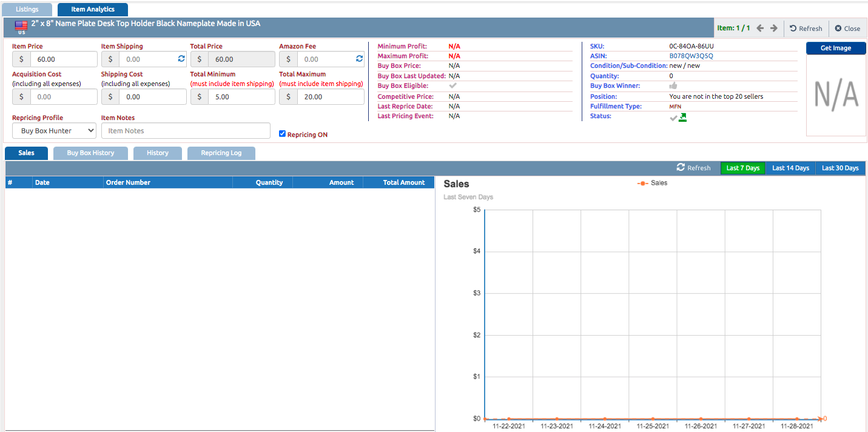Switch to the Listings tab
This screenshot has width=868, height=432.
coord(27,10)
